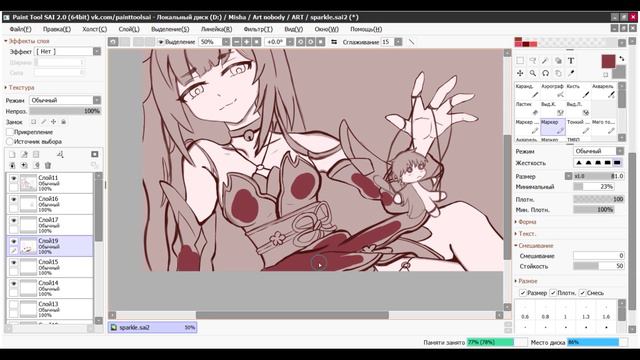Open the Холст menu
This screenshot has height=360, width=640.
(x=94, y=29)
